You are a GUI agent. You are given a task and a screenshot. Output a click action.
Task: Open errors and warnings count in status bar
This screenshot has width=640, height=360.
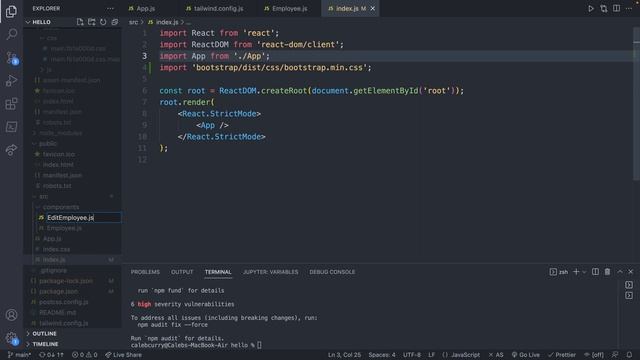tap(84, 355)
